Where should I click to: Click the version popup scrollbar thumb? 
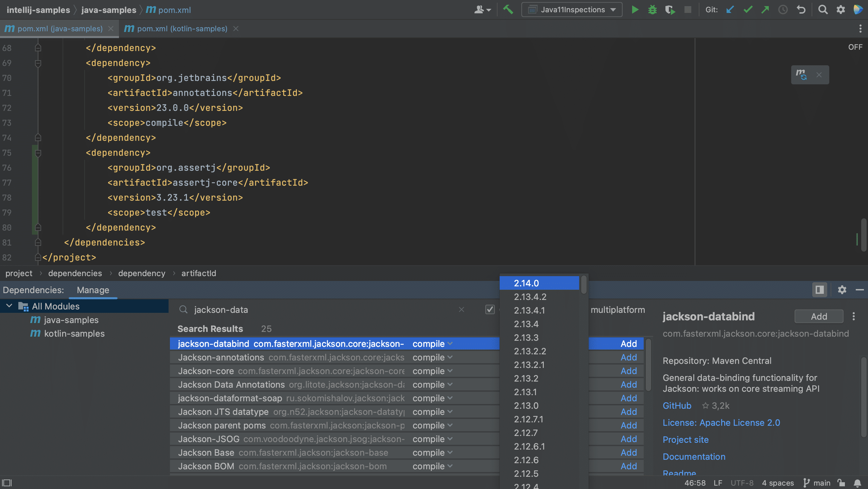pyautogui.click(x=584, y=284)
